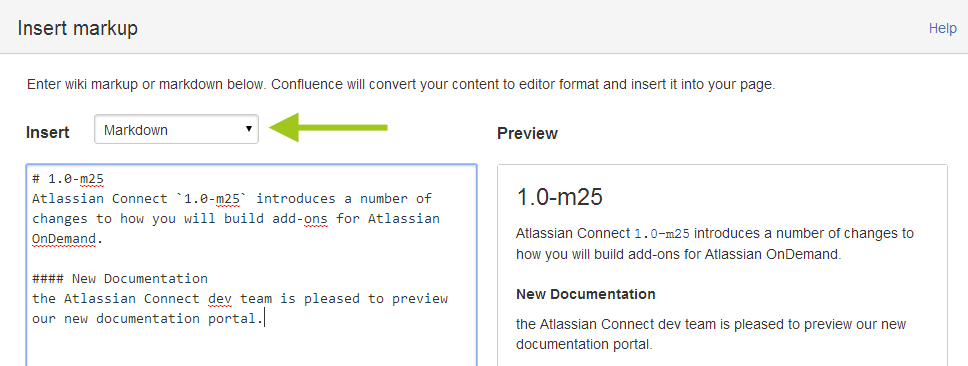Open the Markdown insert format dropdown

(176, 130)
